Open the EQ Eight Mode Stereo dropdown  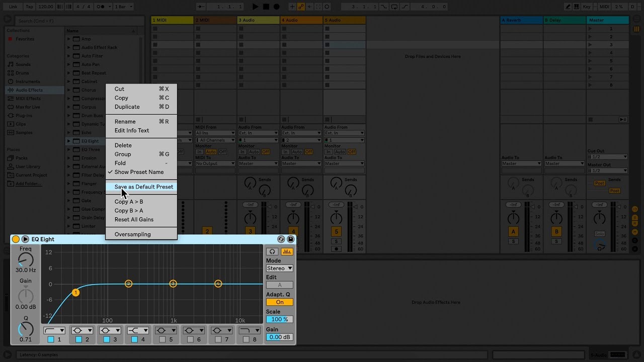pos(280,268)
